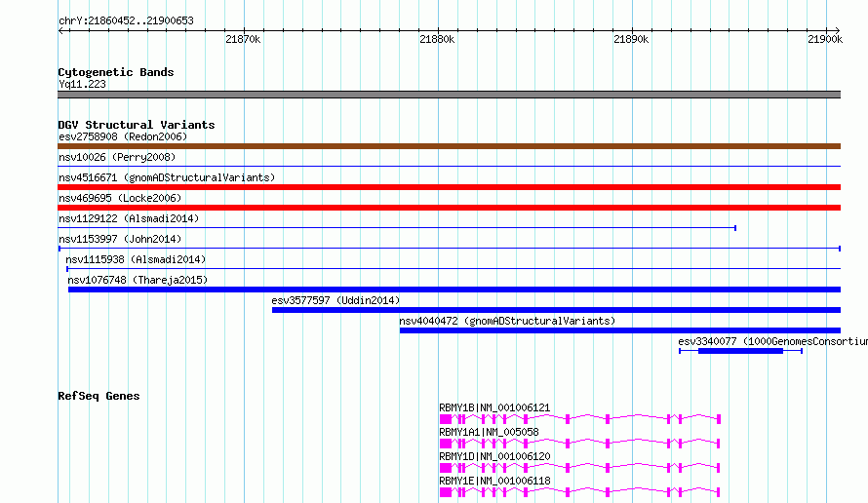Image resolution: width=868 pixels, height=503 pixels.
Task: Click the nsv1115938 (Alsmadi2014) label
Action: point(136,259)
